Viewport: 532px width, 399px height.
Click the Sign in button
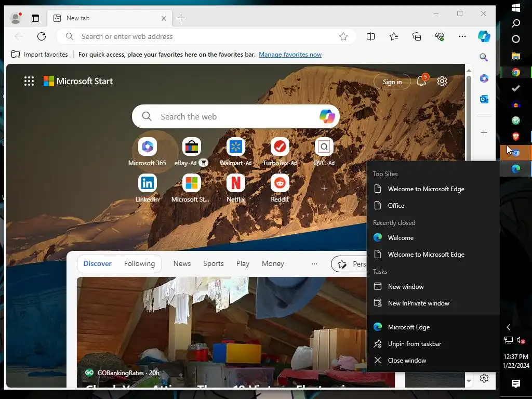pos(392,82)
